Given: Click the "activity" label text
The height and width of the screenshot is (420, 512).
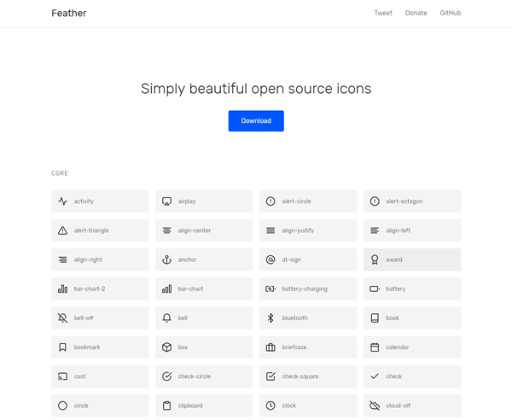Looking at the screenshot, I should coord(84,201).
